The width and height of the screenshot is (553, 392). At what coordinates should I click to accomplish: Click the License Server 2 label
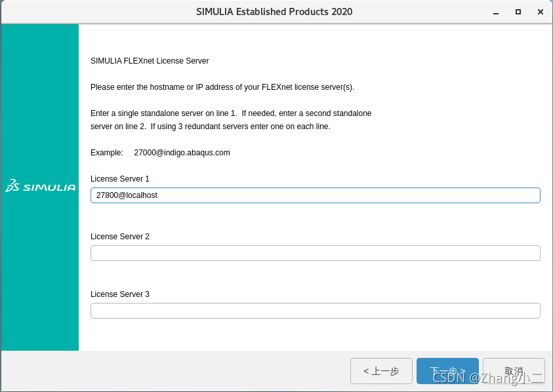120,237
